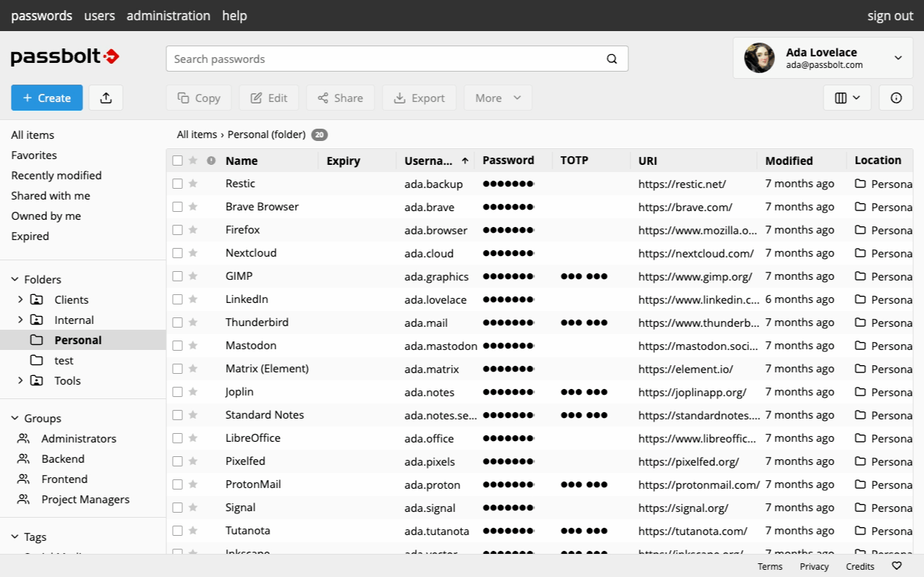Click Ada Lovelace avatar picture
This screenshot has width=924, height=577.
tap(760, 58)
